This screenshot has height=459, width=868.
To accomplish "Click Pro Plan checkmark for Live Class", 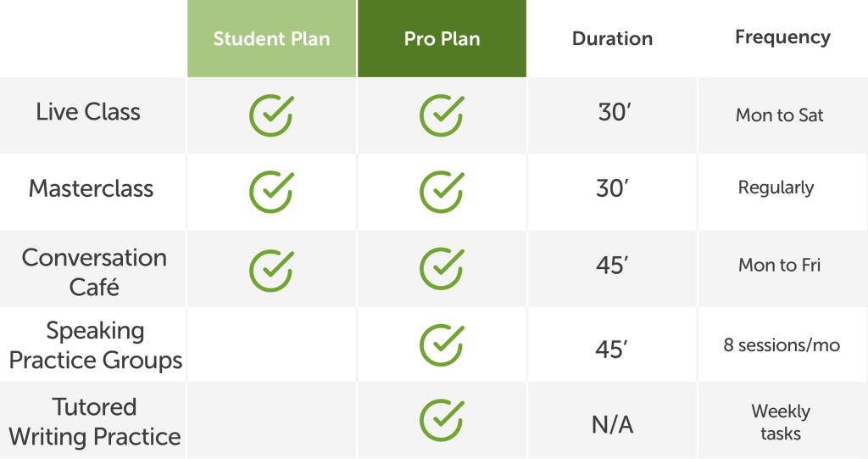I will pos(442,115).
